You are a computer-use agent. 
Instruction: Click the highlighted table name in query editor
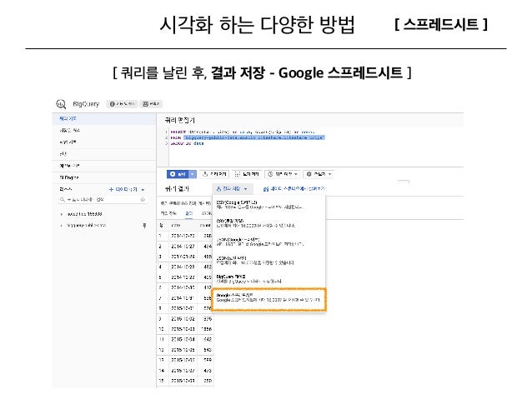254,137
